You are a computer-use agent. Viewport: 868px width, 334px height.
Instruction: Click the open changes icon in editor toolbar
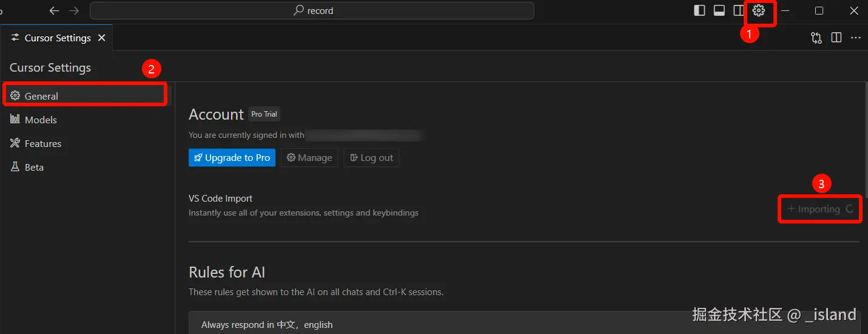click(x=816, y=38)
